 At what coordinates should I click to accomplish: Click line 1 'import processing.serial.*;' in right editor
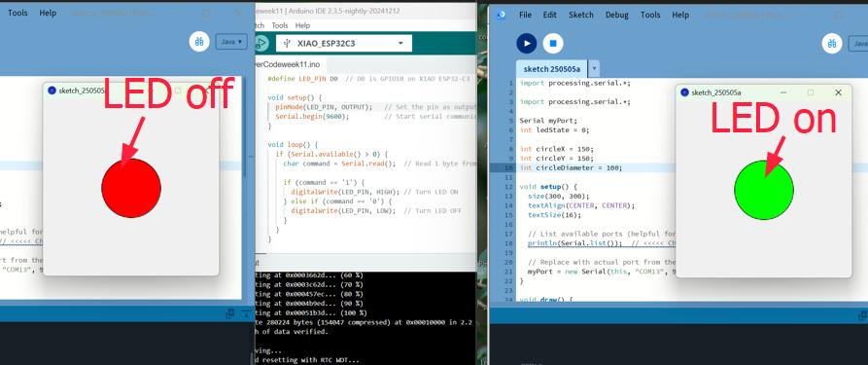[x=575, y=83]
